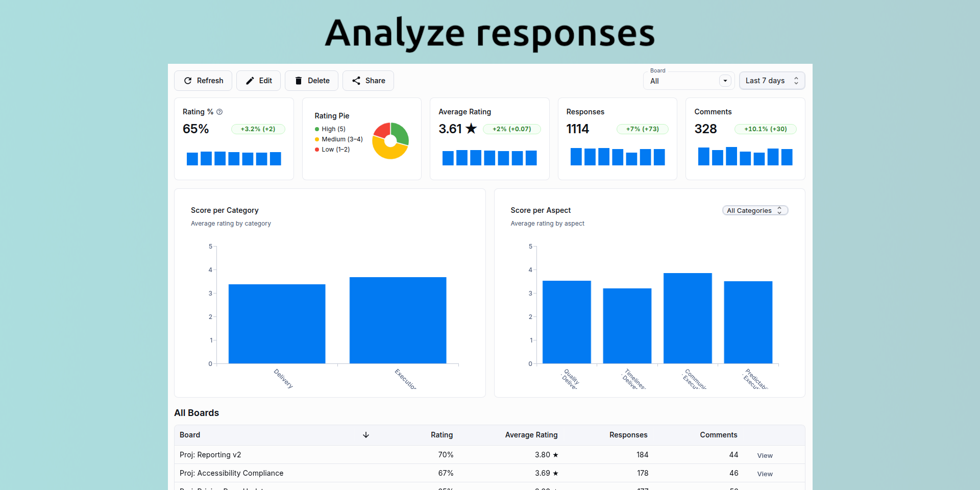Toggle the High (5) legend item
This screenshot has width=980, height=490.
point(330,129)
